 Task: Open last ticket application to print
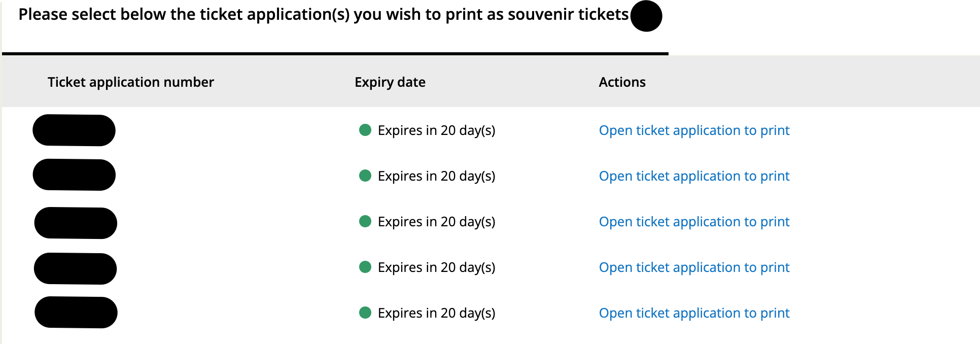point(694,313)
